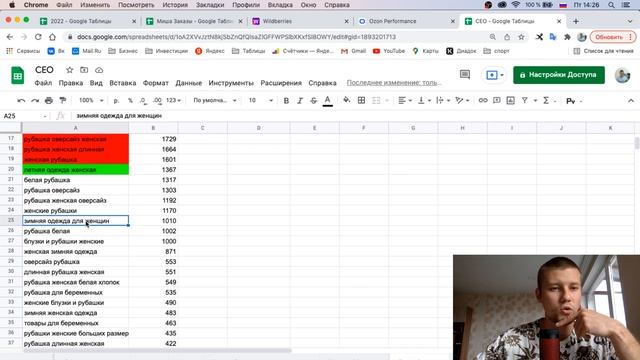Bookmark this page with star
The height and width of the screenshot is (360, 640).
coord(521,37)
